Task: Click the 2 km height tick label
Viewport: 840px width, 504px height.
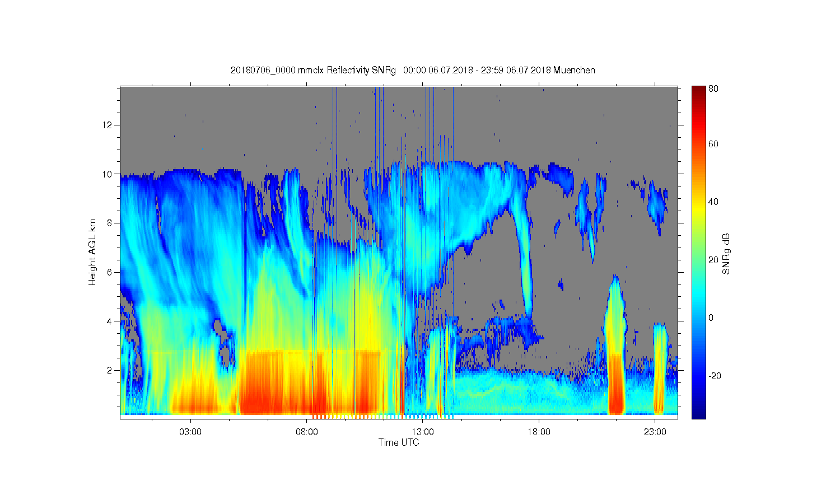Action: [x=110, y=370]
